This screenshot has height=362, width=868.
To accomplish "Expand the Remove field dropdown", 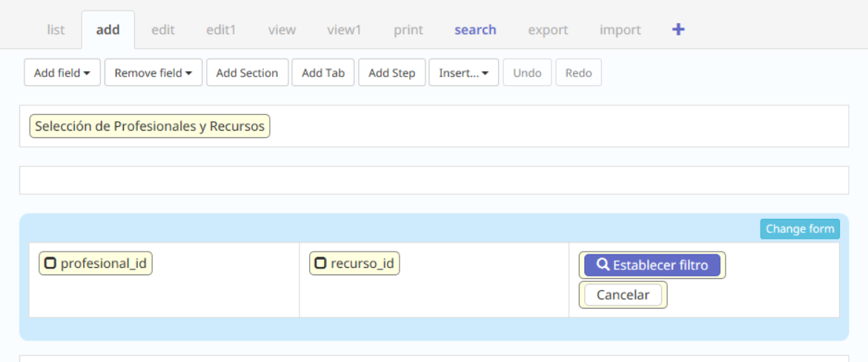I will (153, 73).
